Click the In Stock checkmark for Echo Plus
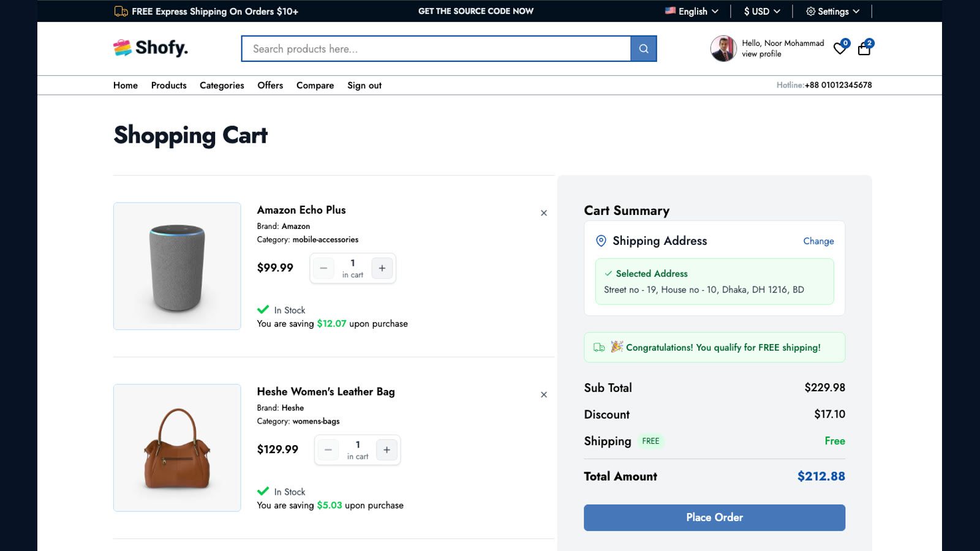This screenshot has height=551, width=980. pos(263,310)
